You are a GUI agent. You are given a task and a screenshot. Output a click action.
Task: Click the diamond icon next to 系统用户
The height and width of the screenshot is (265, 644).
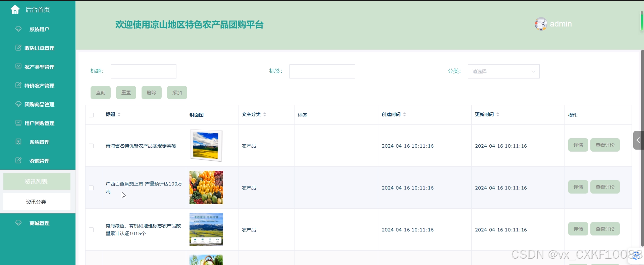18,29
